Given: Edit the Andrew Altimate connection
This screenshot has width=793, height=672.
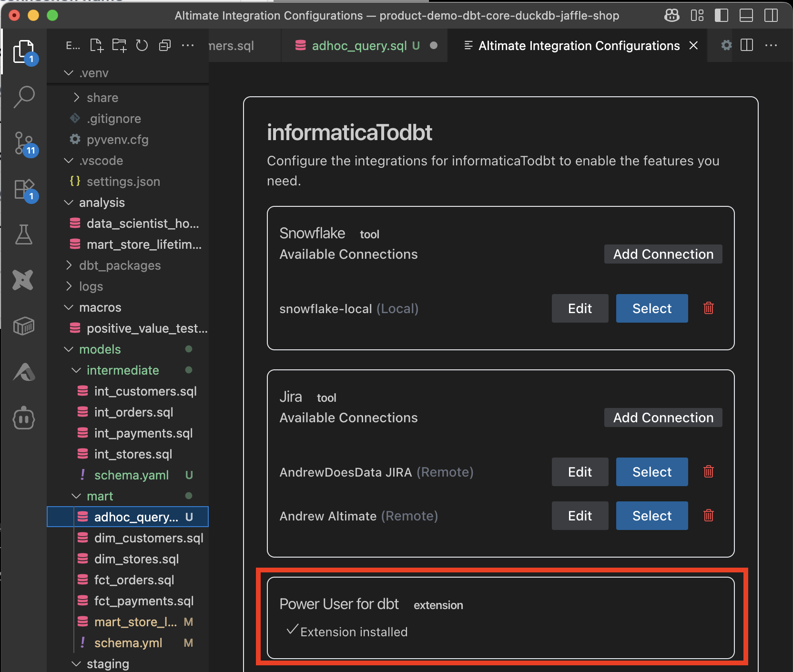Looking at the screenshot, I should 580,516.
